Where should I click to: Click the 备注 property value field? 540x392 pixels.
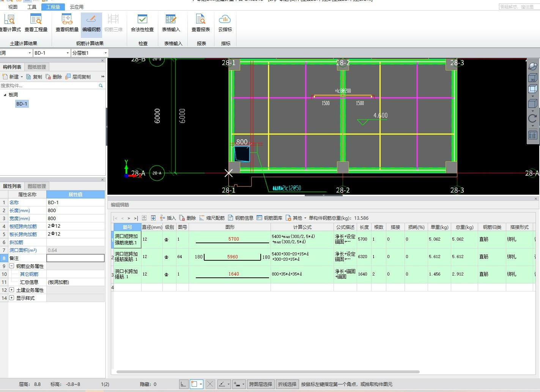click(x=76, y=258)
